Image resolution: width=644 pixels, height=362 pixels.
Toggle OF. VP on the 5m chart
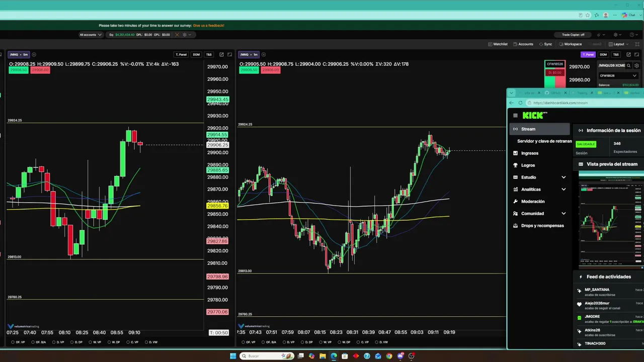point(18,342)
